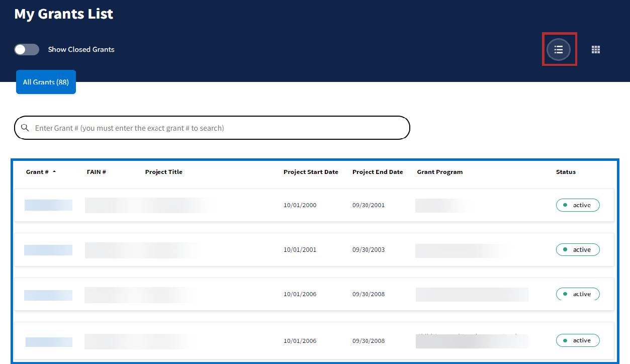
Task: Click the Show Closed Grants label
Action: click(81, 49)
